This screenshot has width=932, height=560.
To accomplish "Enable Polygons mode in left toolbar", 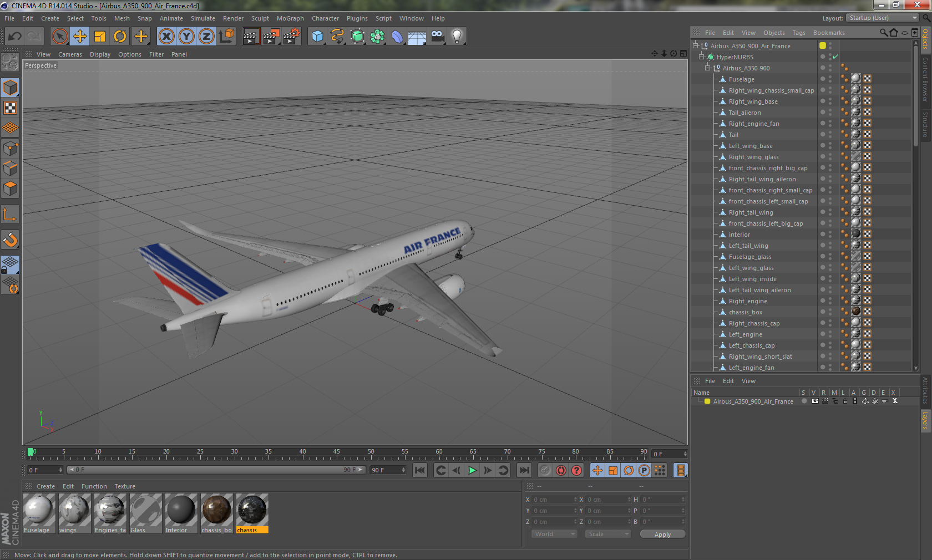I will pyautogui.click(x=11, y=189).
